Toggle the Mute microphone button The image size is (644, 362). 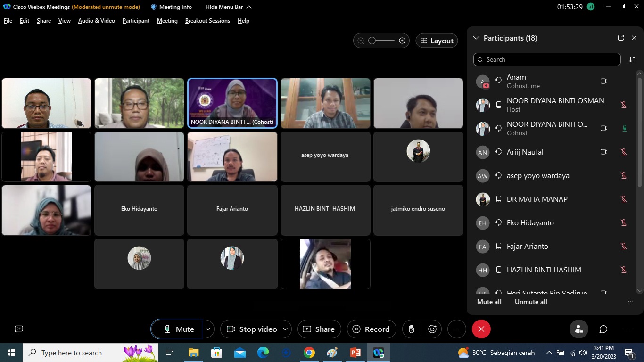(x=177, y=329)
